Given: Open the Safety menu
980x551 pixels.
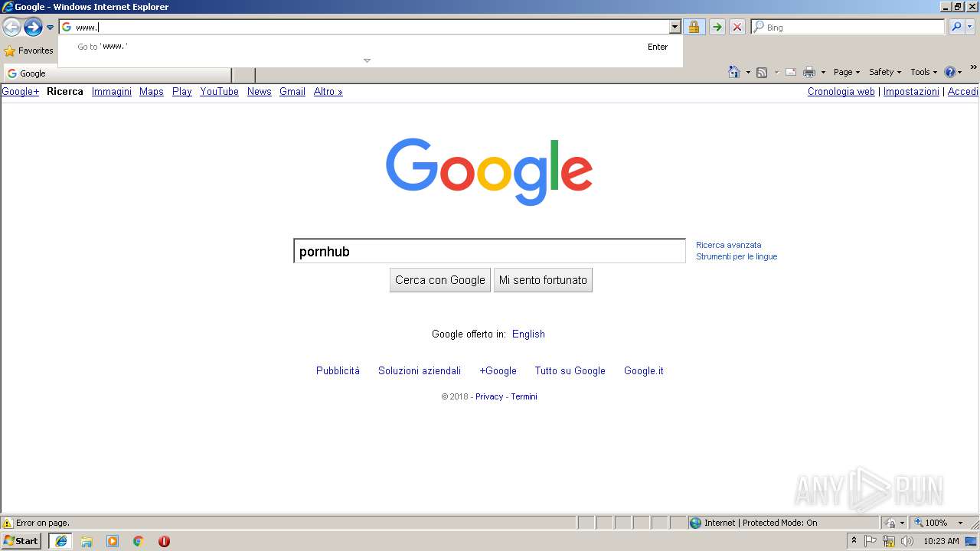Looking at the screenshot, I should click(885, 72).
